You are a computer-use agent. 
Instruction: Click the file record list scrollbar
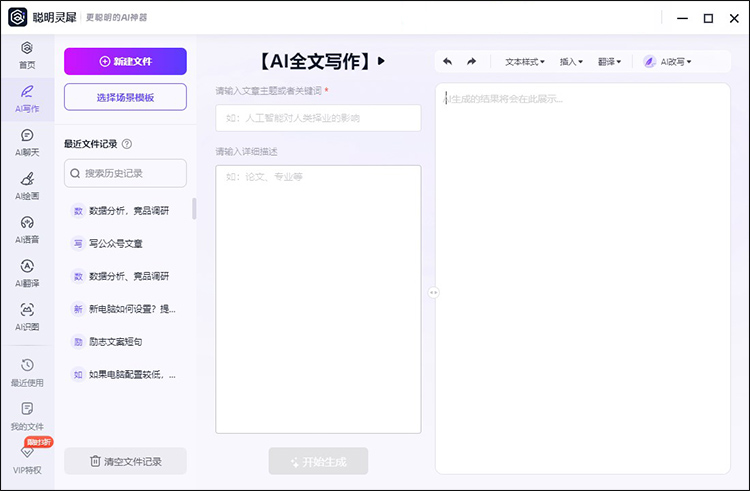[x=194, y=209]
